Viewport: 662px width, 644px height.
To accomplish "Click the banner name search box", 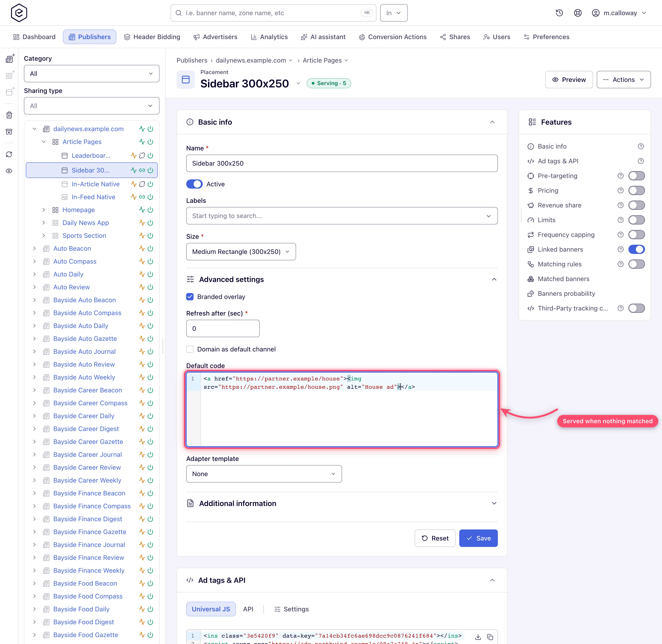I will tap(273, 13).
